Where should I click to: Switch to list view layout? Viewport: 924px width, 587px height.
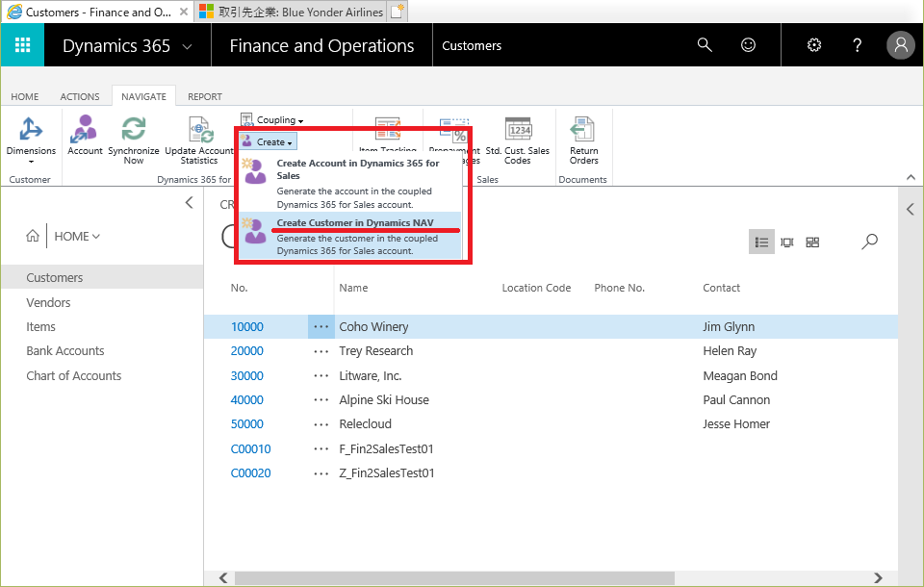click(761, 242)
